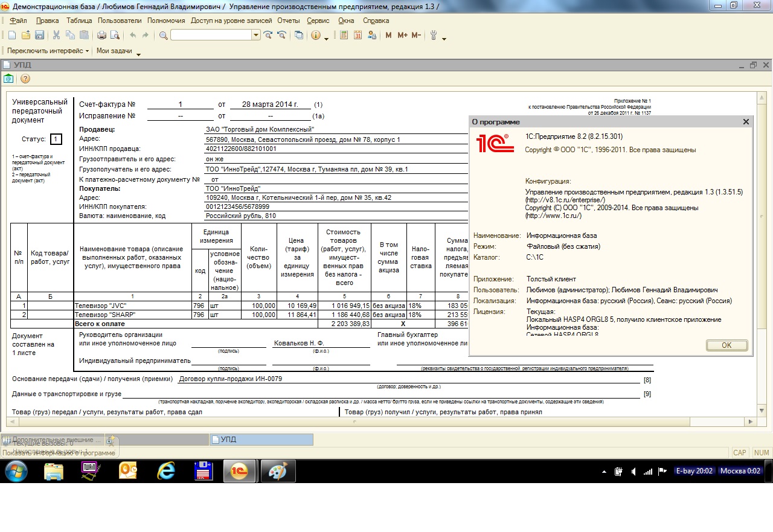Save using the floppy disk icon
The width and height of the screenshot is (773, 532).
[x=39, y=35]
